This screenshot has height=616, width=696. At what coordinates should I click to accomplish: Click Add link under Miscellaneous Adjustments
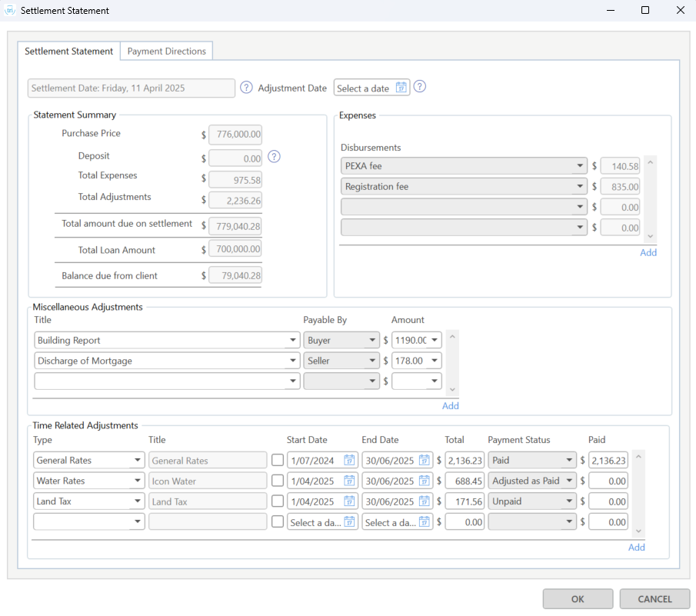(x=450, y=406)
